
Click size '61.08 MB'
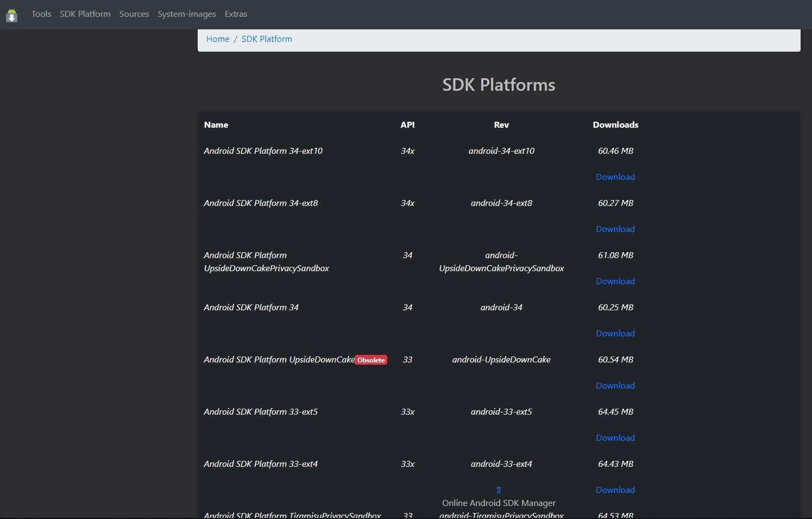615,255
